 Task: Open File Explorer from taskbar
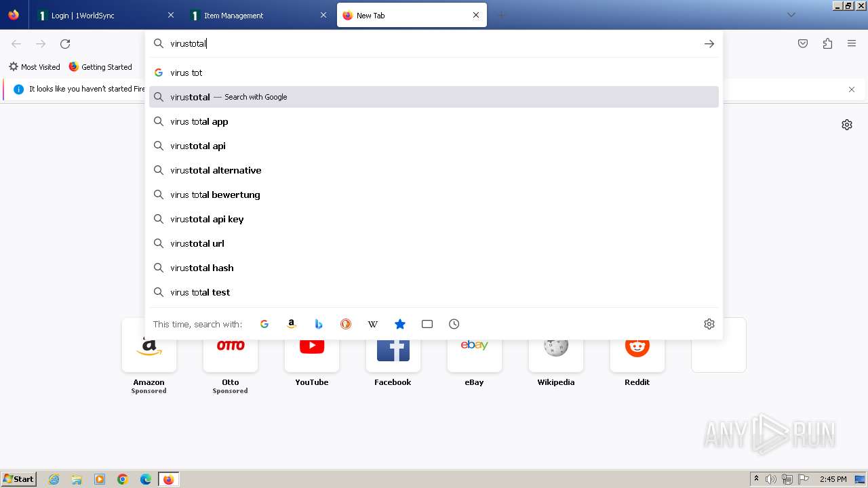[x=77, y=479]
